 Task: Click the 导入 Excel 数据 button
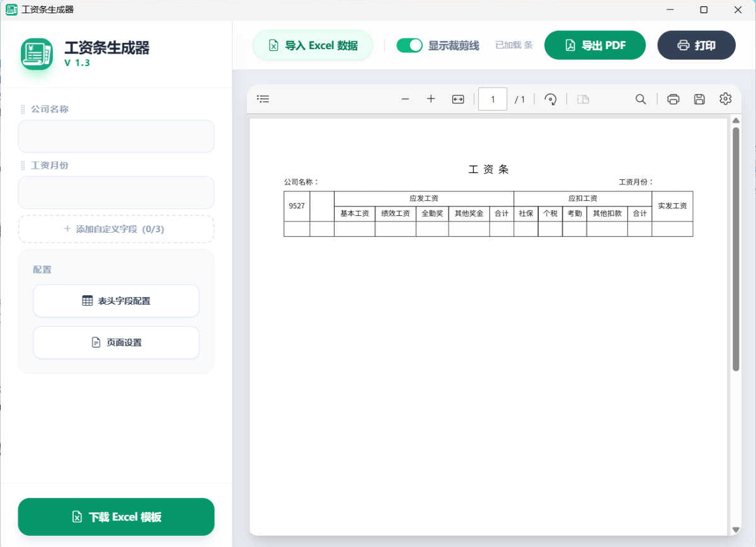[x=313, y=45]
